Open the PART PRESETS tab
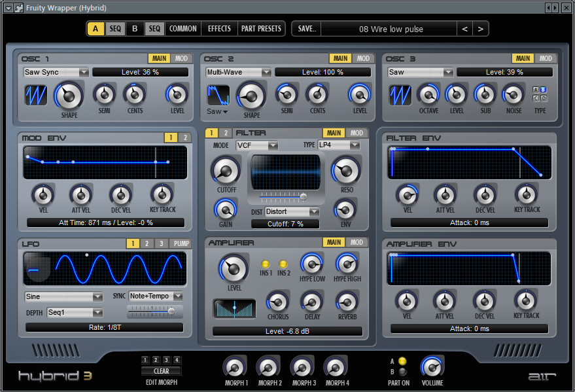575x392 pixels. 261,29
